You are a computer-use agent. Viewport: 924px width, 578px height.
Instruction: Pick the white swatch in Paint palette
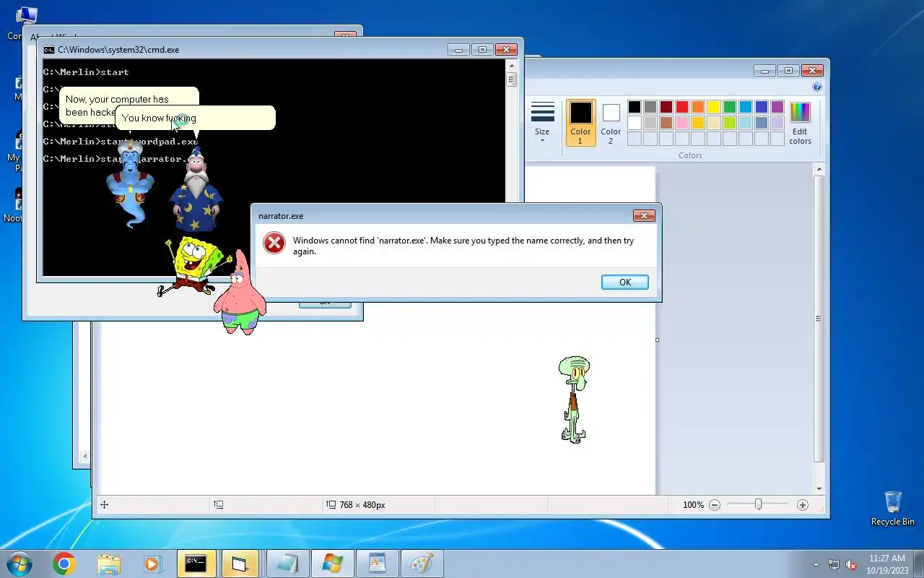[635, 123]
